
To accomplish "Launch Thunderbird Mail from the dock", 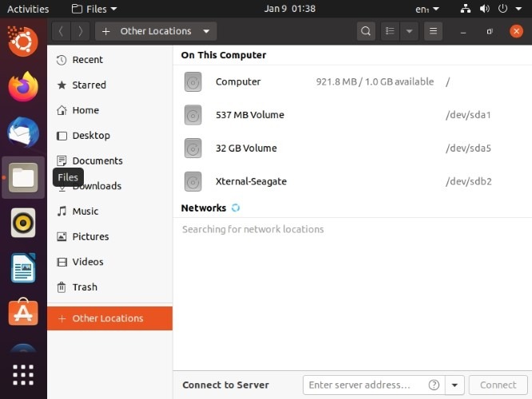I will point(23,132).
